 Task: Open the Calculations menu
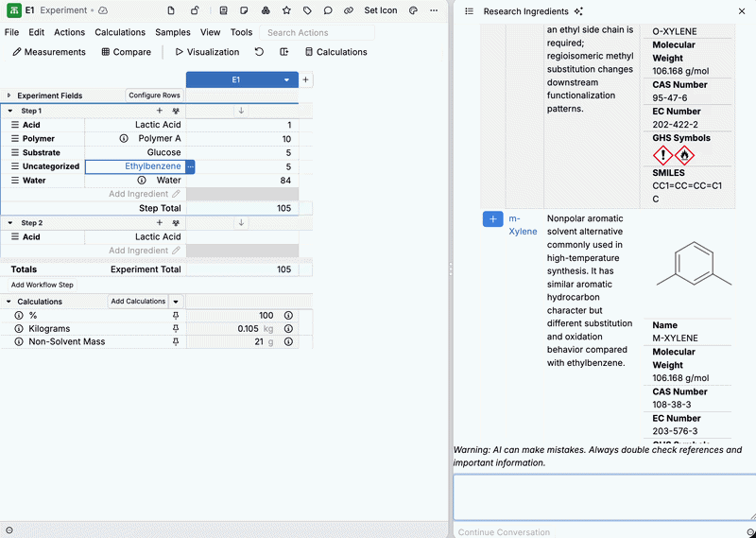[x=120, y=32]
